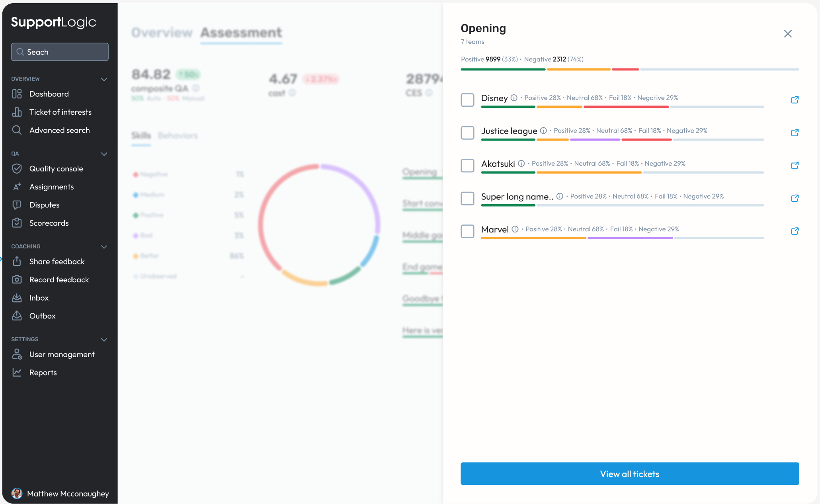This screenshot has height=504, width=820.
Task: Click View all tickets button
Action: (x=629, y=474)
